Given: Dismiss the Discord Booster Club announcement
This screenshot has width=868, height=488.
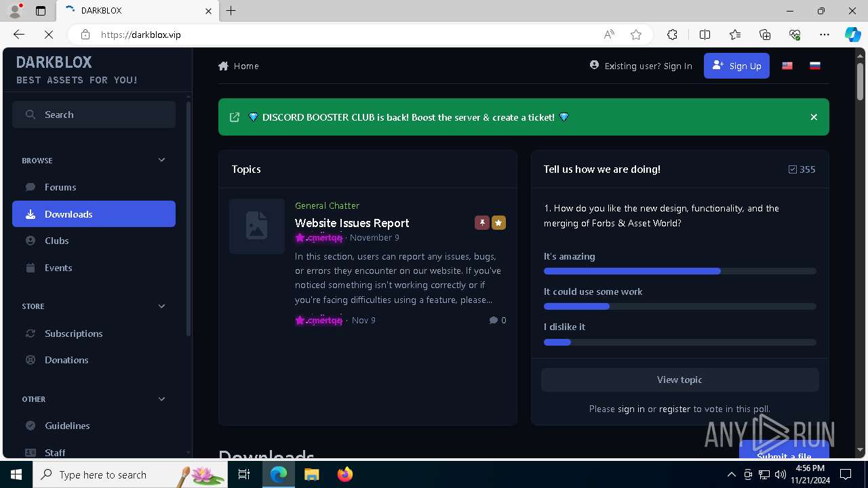Looking at the screenshot, I should [x=814, y=117].
